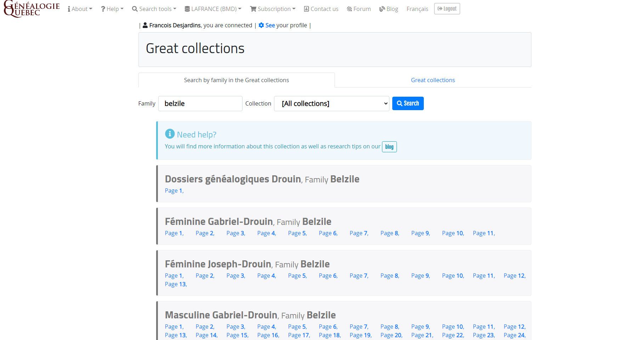Expand the Search tools menu

click(x=154, y=9)
